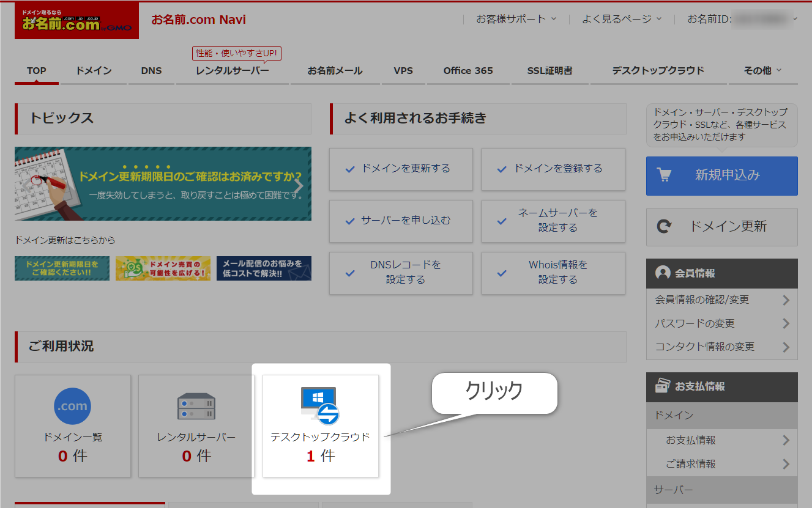The image size is (812, 508).
Task: Click the checkmark beside ドメインを更新する
Action: point(350,169)
